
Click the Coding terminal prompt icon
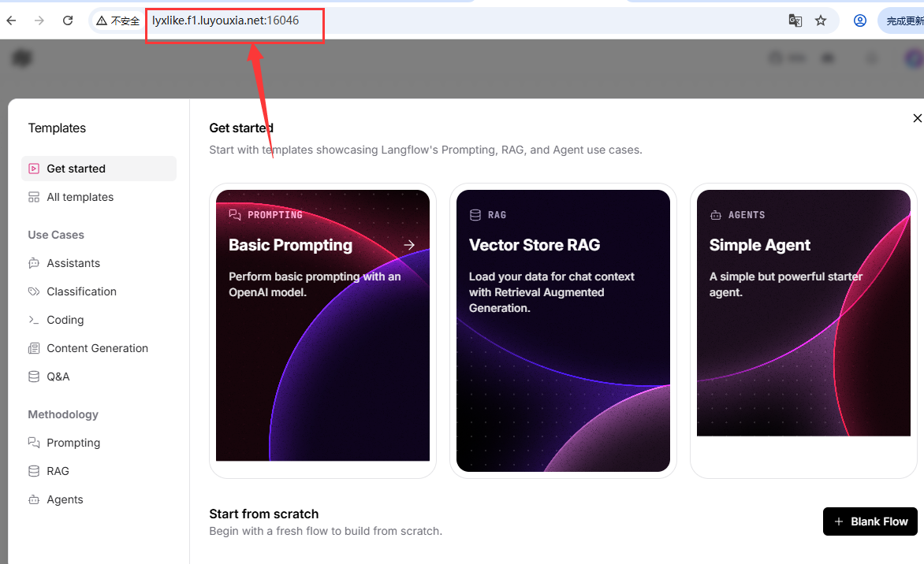coord(34,320)
